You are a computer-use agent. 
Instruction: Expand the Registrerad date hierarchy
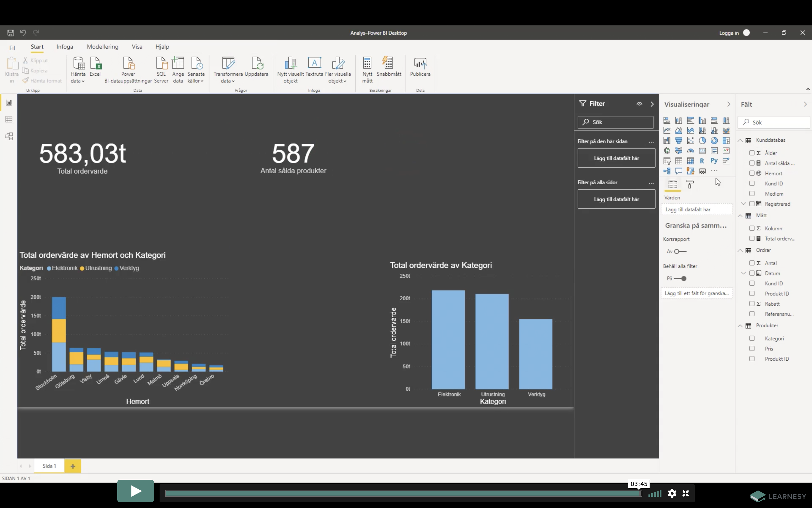click(x=743, y=203)
